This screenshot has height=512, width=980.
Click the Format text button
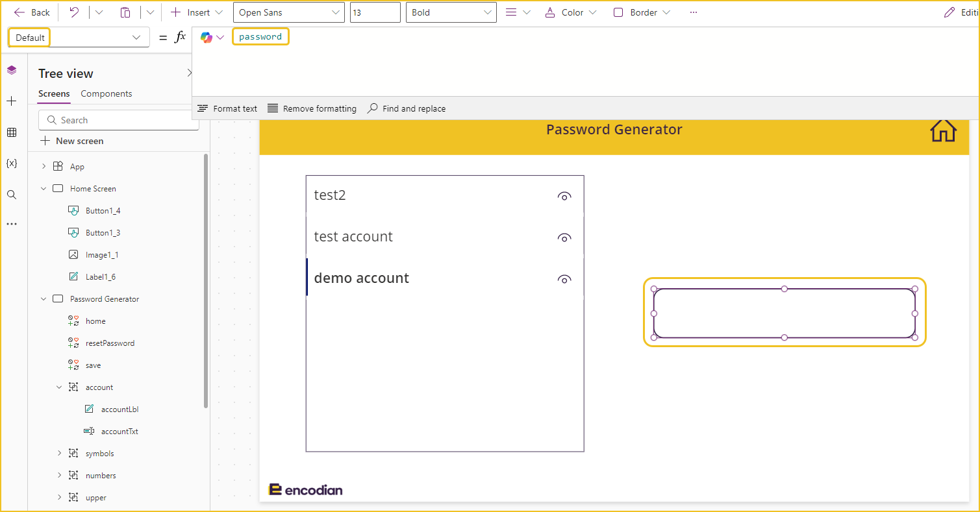tap(227, 108)
